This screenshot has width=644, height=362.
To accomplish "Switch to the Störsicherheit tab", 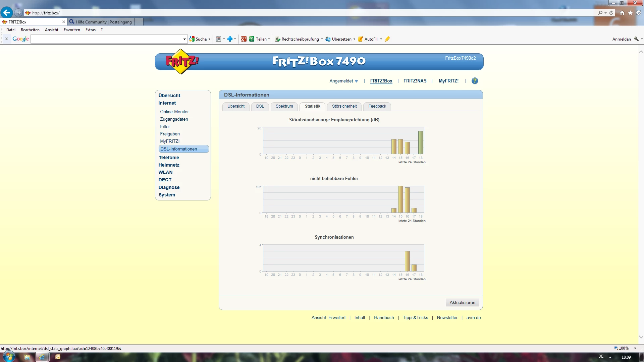I will pos(344,106).
